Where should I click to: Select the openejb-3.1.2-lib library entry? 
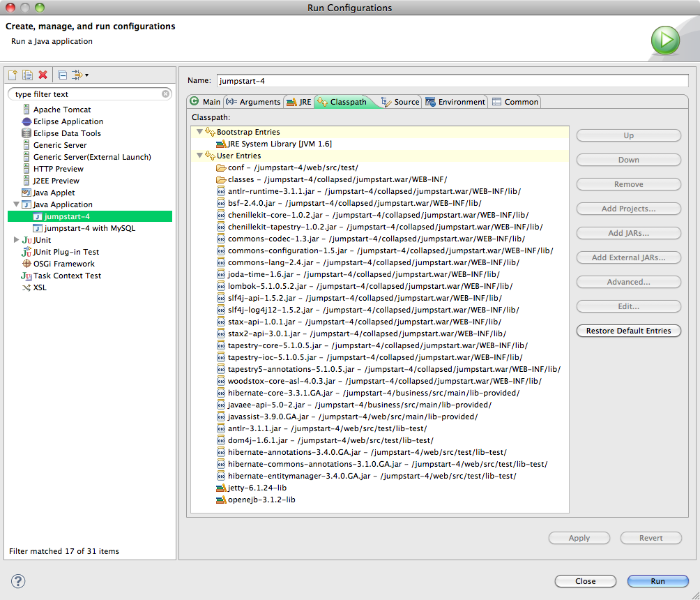(256, 500)
